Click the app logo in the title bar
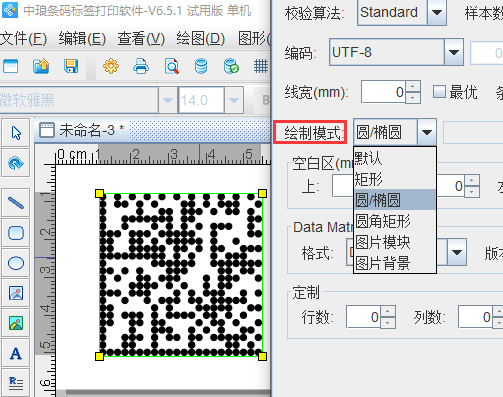Image resolution: width=503 pixels, height=397 pixels. [10, 10]
